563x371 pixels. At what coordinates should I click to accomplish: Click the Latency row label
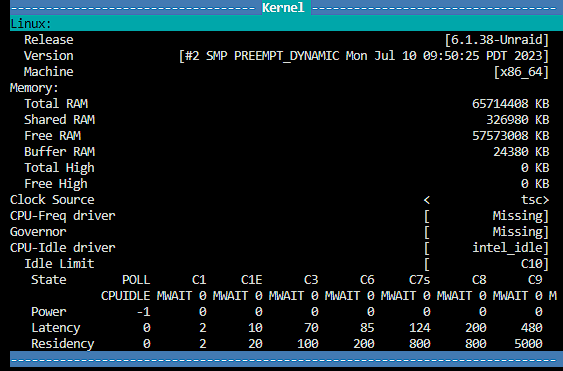coord(56,328)
